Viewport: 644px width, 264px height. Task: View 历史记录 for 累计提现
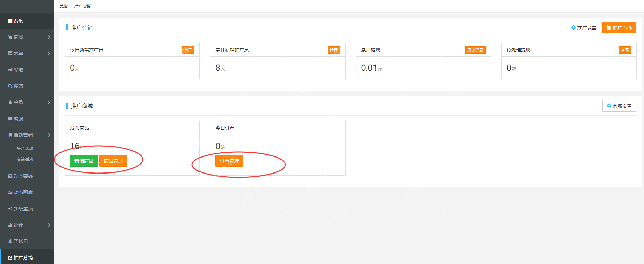(475, 50)
